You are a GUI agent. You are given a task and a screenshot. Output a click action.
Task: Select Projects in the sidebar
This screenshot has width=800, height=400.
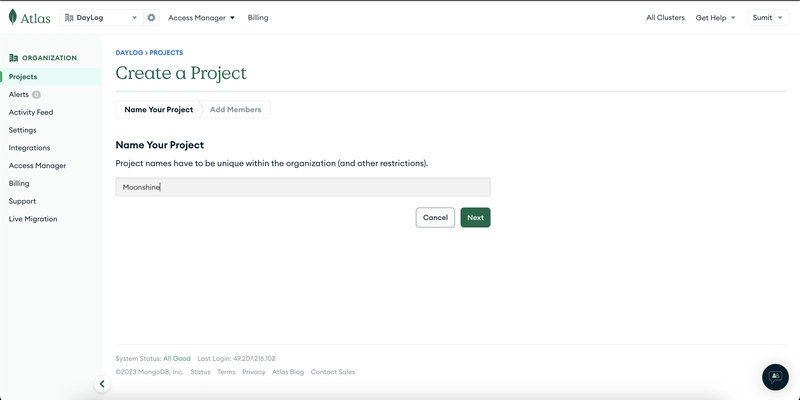click(x=51, y=77)
